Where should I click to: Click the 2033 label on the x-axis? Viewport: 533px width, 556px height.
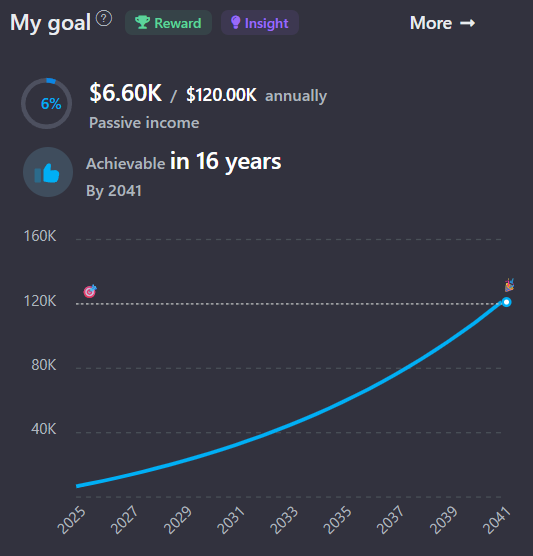pos(284,520)
